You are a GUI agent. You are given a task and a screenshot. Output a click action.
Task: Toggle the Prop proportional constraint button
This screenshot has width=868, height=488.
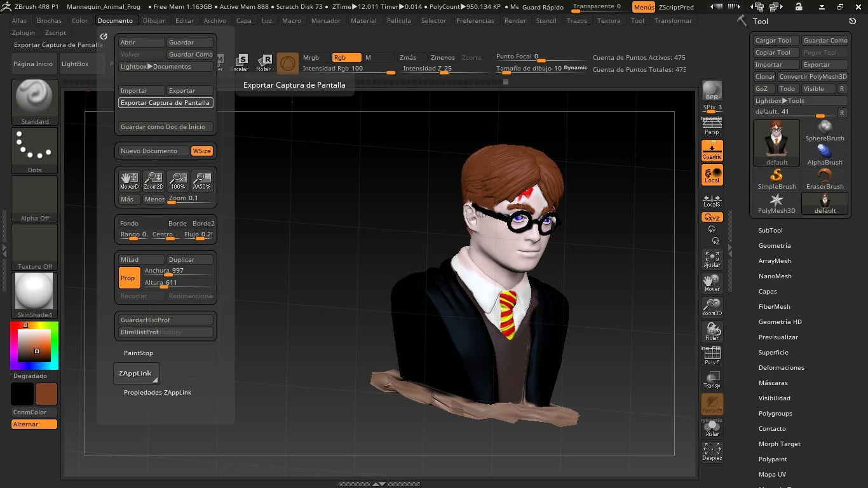(x=129, y=278)
